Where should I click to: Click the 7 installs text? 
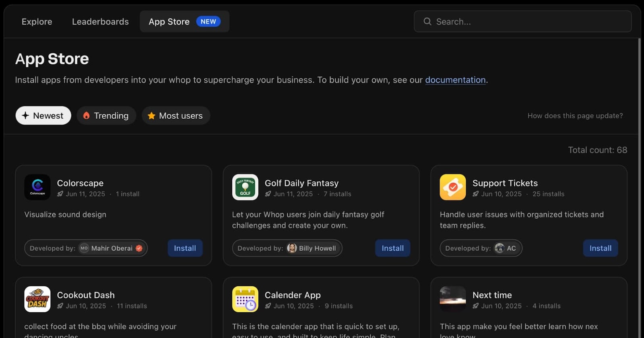(x=337, y=194)
